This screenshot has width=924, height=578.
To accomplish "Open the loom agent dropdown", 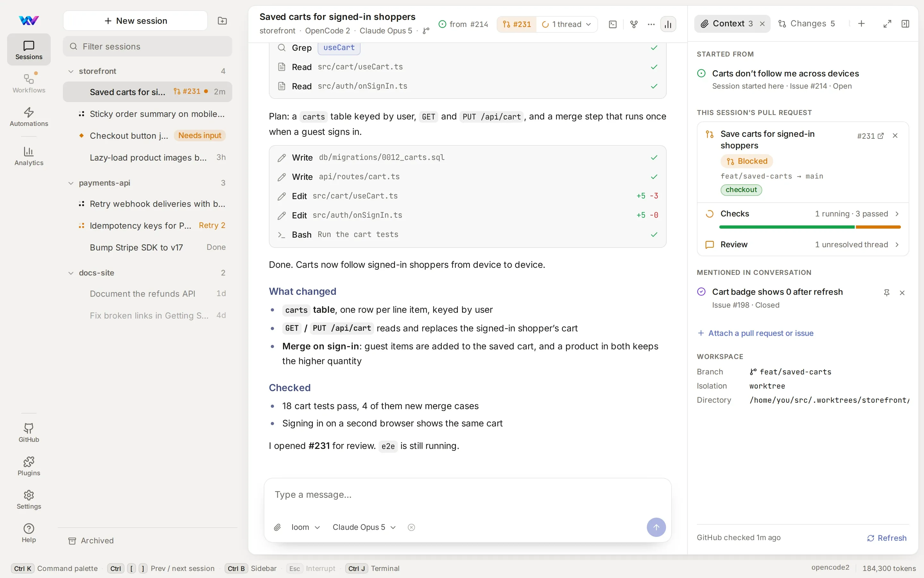I will [x=305, y=527].
